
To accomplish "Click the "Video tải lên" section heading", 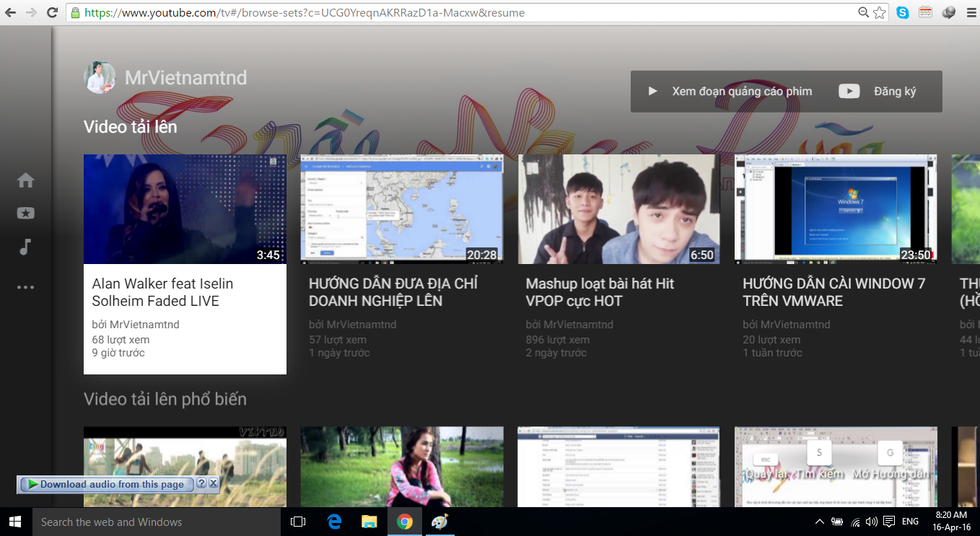I will 131,127.
